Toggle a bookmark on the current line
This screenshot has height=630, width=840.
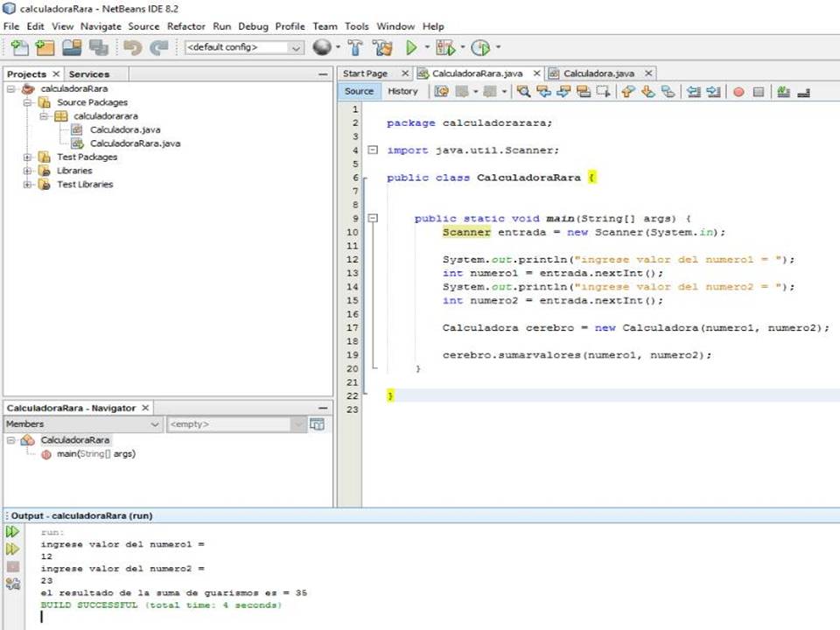pos(668,92)
